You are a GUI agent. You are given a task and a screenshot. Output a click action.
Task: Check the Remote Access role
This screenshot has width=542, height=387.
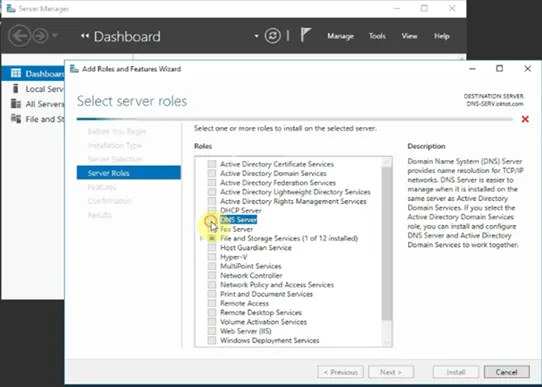[212, 303]
